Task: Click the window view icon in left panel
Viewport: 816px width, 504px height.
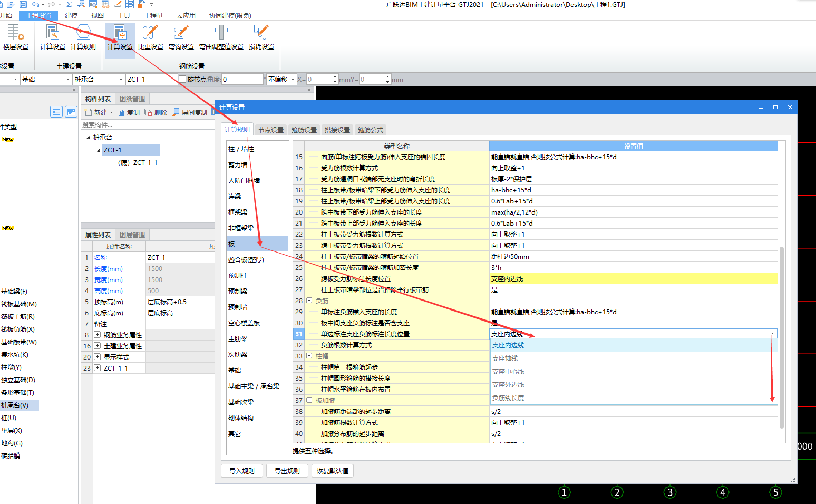Action: click(71, 112)
